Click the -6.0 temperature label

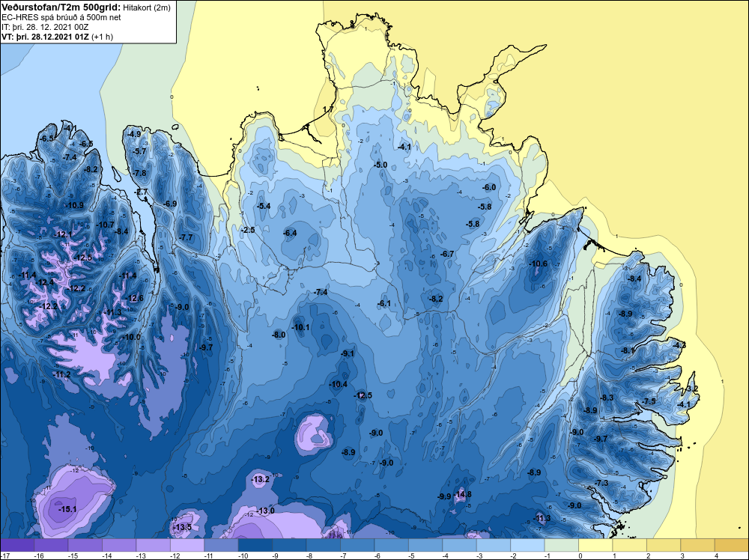click(x=489, y=188)
